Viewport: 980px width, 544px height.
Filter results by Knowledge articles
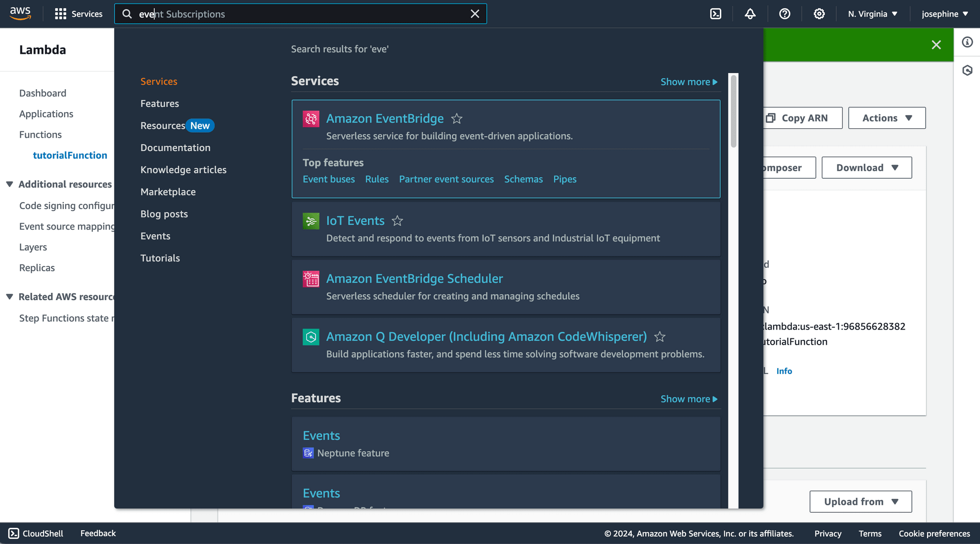coord(183,169)
